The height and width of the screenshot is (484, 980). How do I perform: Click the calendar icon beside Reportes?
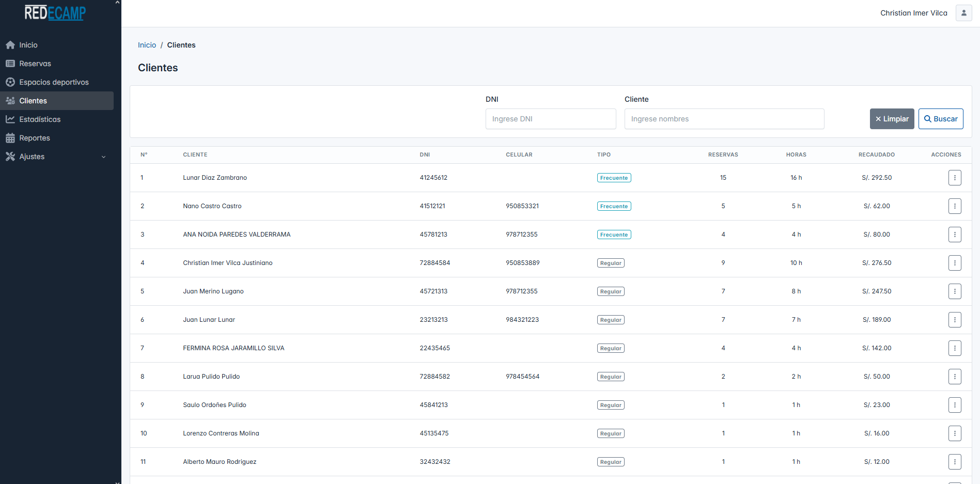click(x=10, y=138)
